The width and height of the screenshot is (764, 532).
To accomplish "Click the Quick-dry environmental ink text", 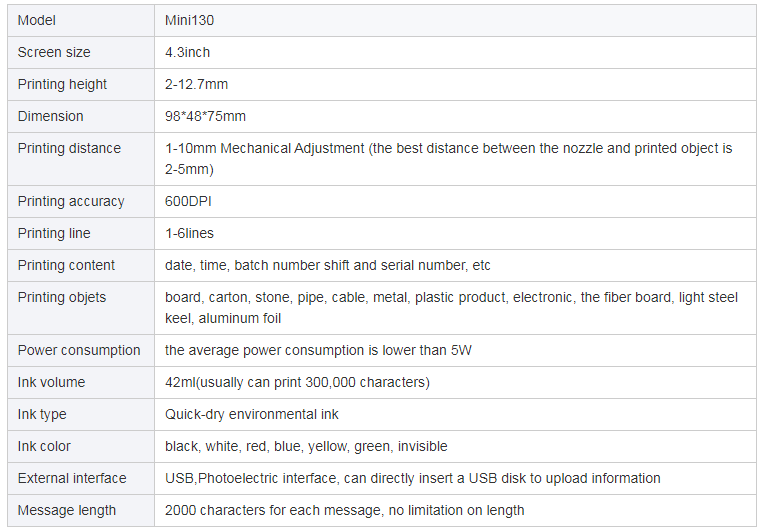I will point(251,415).
